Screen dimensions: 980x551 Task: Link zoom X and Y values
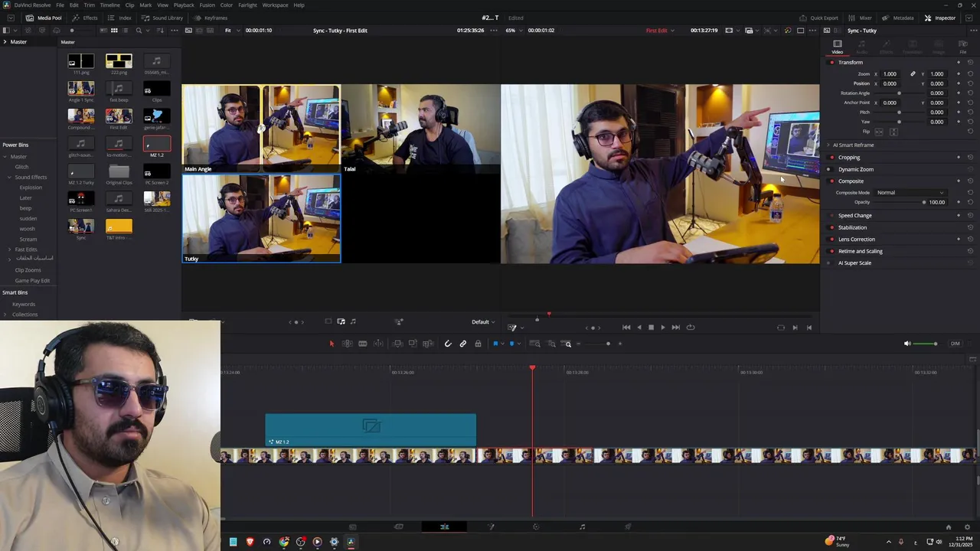[x=913, y=74]
